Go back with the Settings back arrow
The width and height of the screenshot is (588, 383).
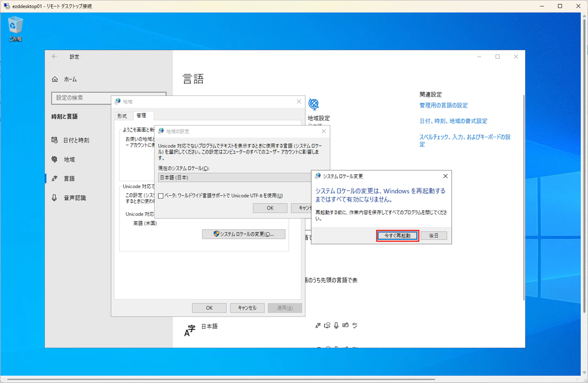tap(54, 57)
